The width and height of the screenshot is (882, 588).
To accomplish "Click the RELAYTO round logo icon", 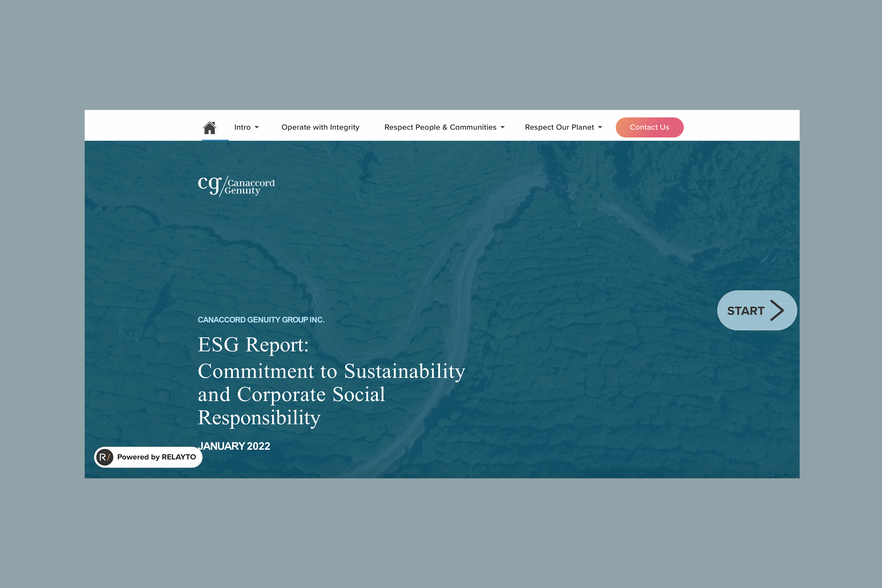I will point(105,457).
